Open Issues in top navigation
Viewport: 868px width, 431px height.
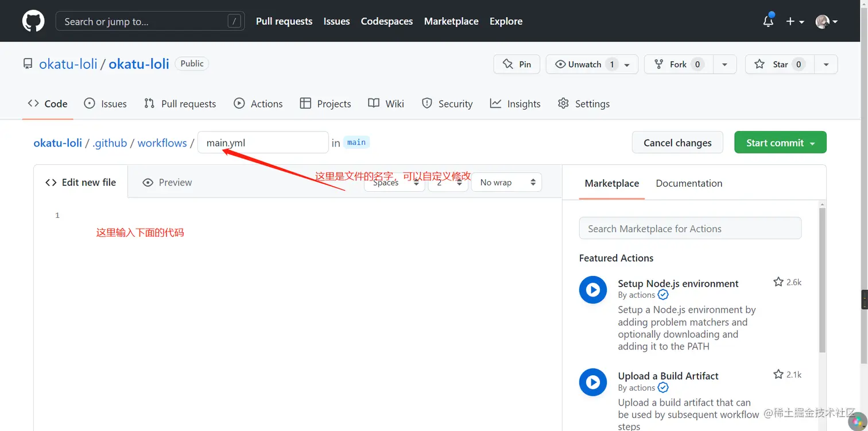(x=336, y=21)
